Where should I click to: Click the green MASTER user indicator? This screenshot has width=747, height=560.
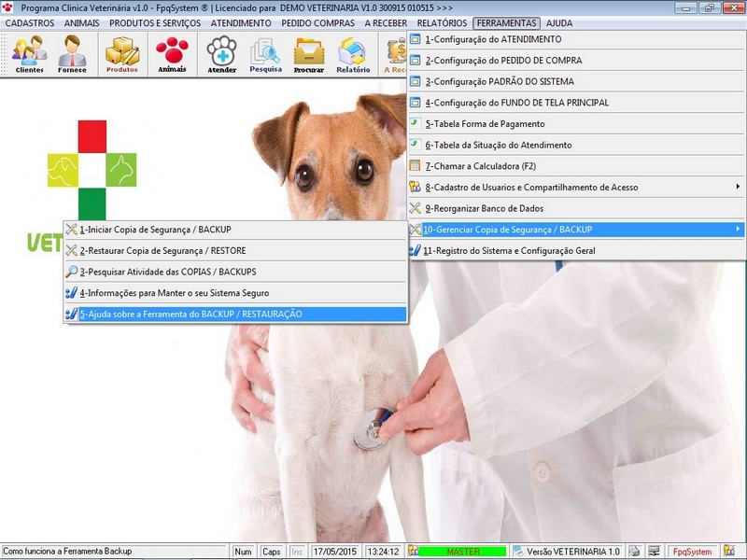tap(462, 552)
